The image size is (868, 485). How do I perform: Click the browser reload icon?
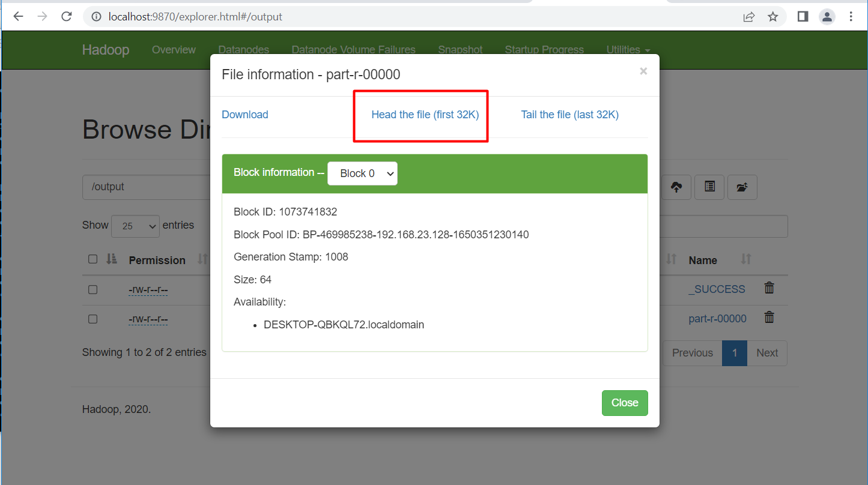(67, 17)
